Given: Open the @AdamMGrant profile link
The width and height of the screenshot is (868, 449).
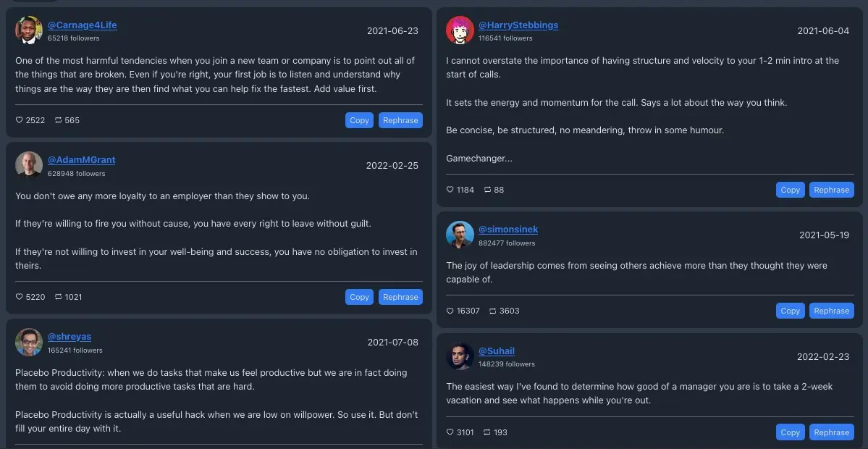Looking at the screenshot, I should [81, 160].
